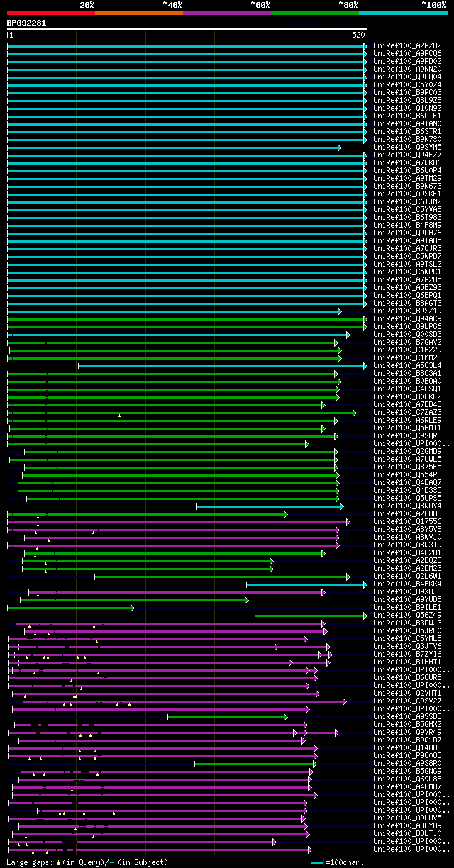Click the green alignment bar of UniRef100_B9ILE1
This screenshot has height=868, width=454.
pos(70,608)
